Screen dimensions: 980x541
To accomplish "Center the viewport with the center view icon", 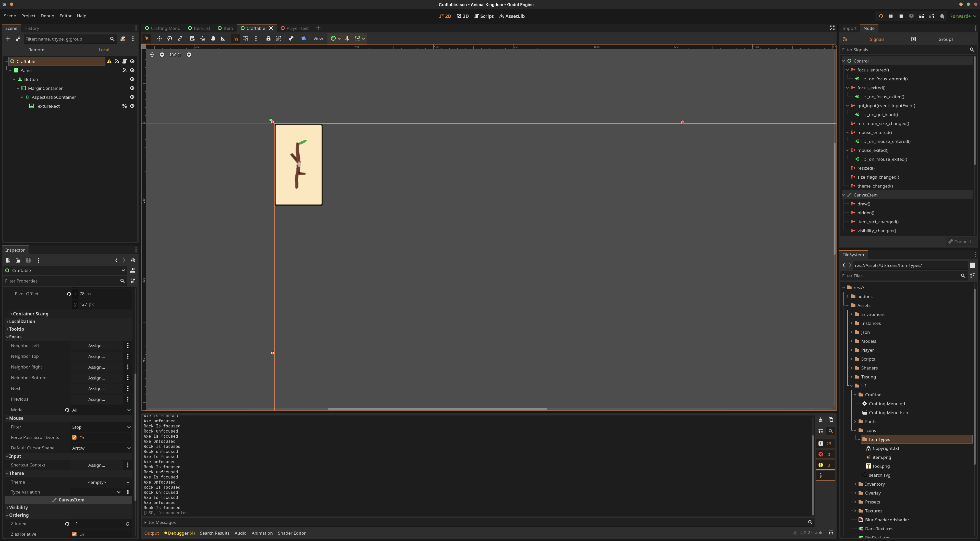I will 152,55.
